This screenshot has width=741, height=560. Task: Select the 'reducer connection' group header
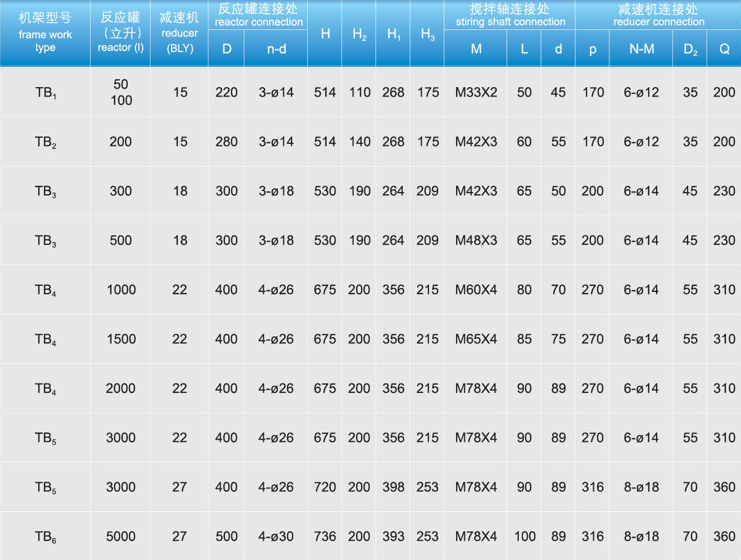point(658,15)
